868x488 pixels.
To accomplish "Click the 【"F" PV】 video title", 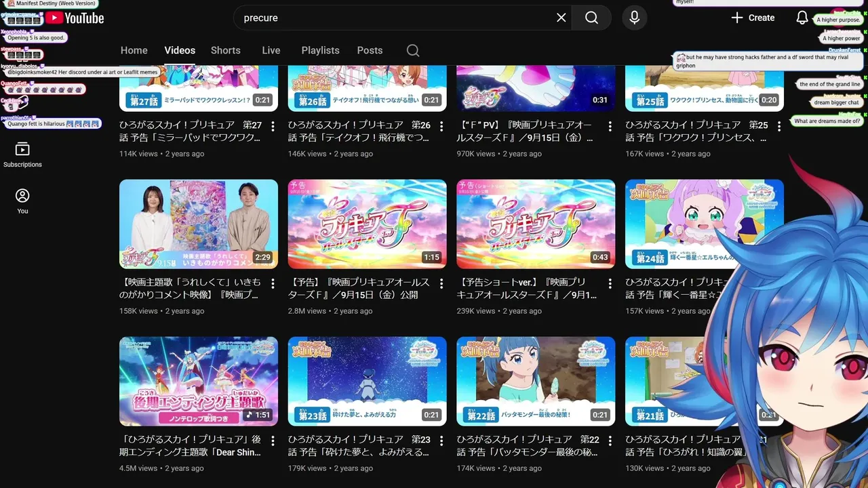I will coord(526,131).
